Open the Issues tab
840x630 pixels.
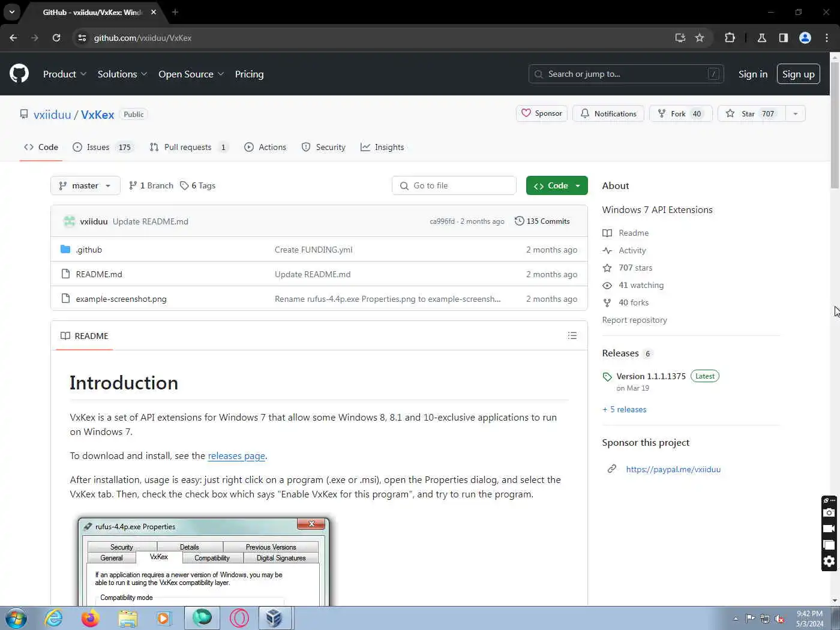[103, 147]
